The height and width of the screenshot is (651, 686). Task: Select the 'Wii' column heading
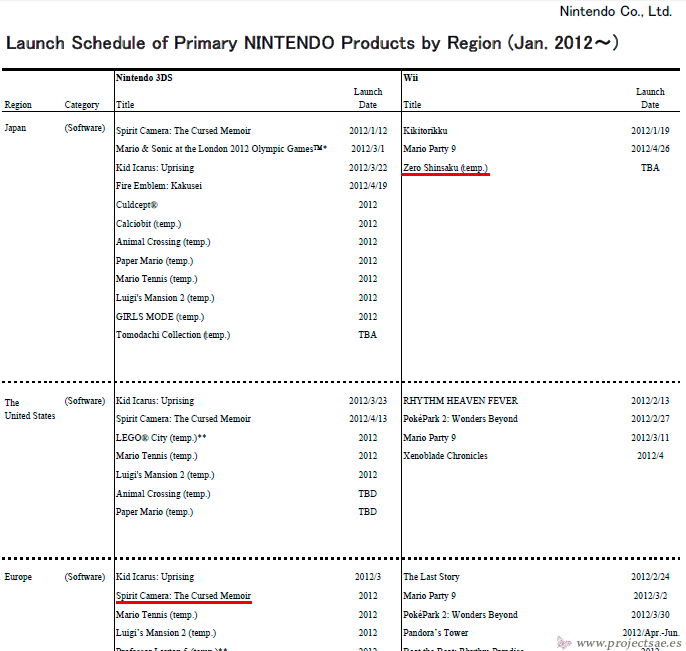(411, 78)
